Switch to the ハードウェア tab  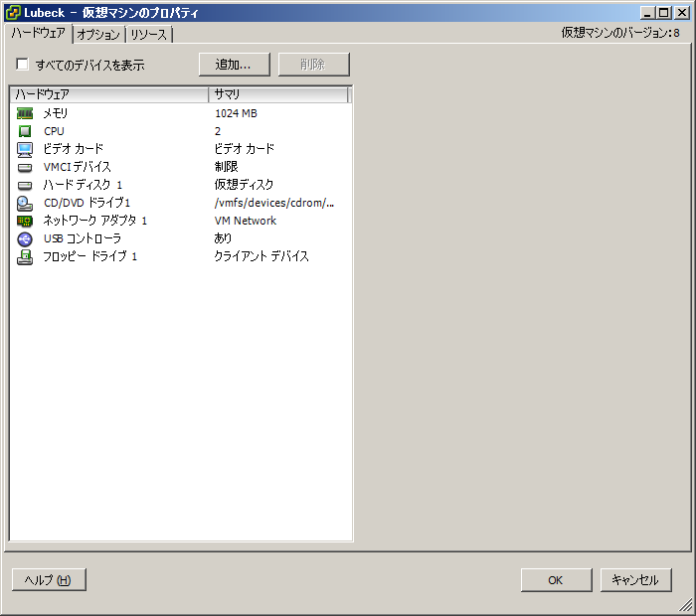click(x=39, y=33)
